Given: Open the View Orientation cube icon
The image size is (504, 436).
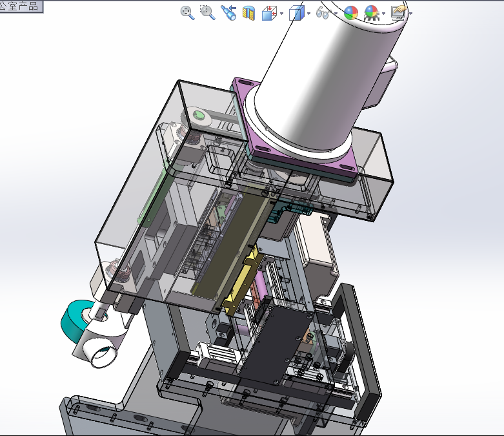Looking at the screenshot, I should pos(269,13).
